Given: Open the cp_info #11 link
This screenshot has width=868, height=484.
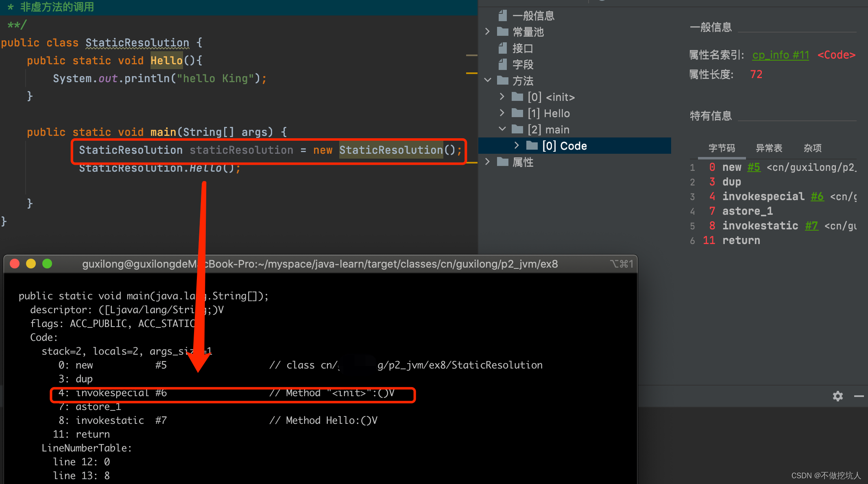Looking at the screenshot, I should 780,55.
